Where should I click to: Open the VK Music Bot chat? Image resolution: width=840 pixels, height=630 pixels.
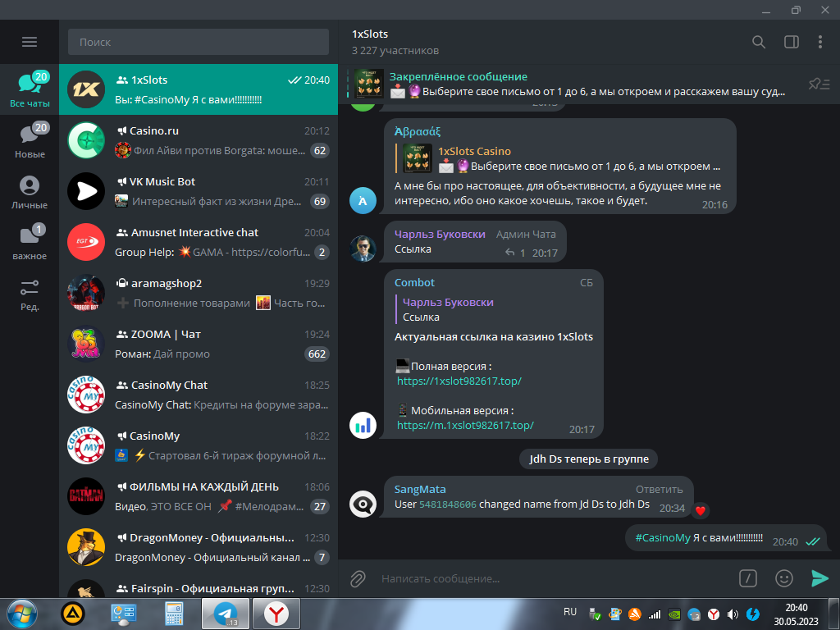coord(199,191)
